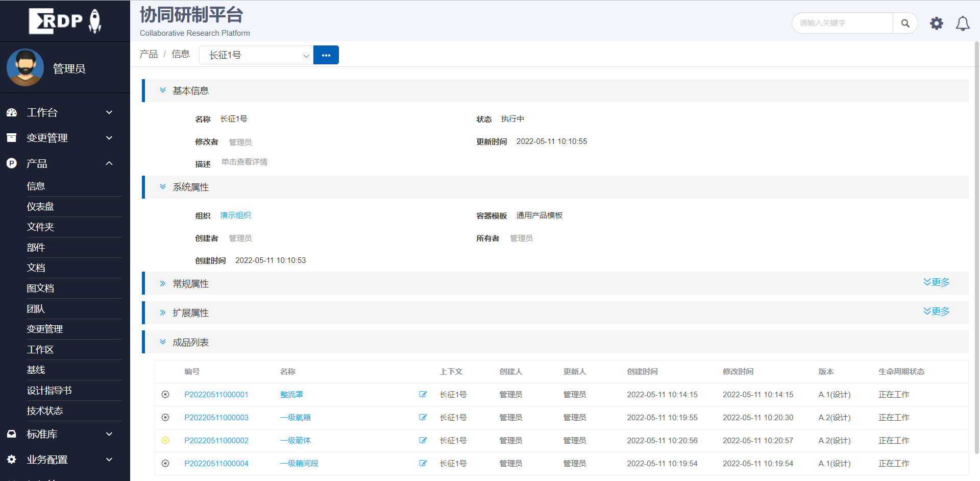Edit name of 一级氧箱 row

(423, 417)
